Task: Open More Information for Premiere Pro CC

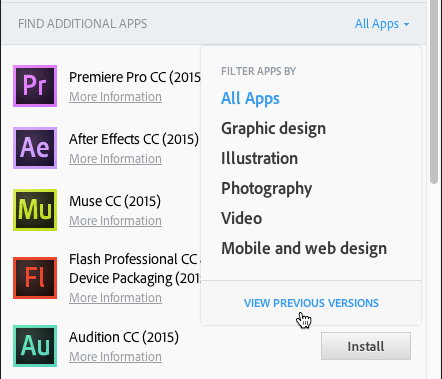Action: (x=115, y=97)
